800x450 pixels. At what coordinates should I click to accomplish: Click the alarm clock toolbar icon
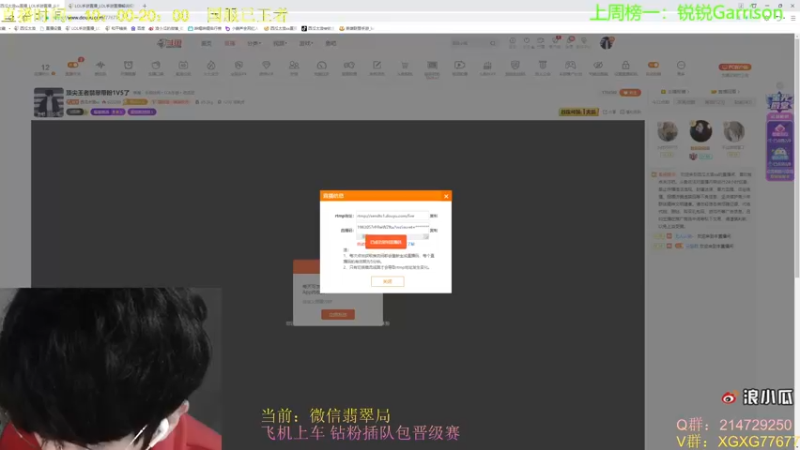[x=128, y=65]
